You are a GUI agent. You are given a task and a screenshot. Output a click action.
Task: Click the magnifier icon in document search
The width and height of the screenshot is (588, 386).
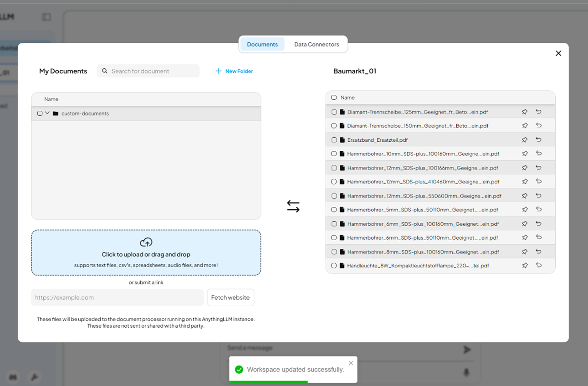pyautogui.click(x=104, y=71)
